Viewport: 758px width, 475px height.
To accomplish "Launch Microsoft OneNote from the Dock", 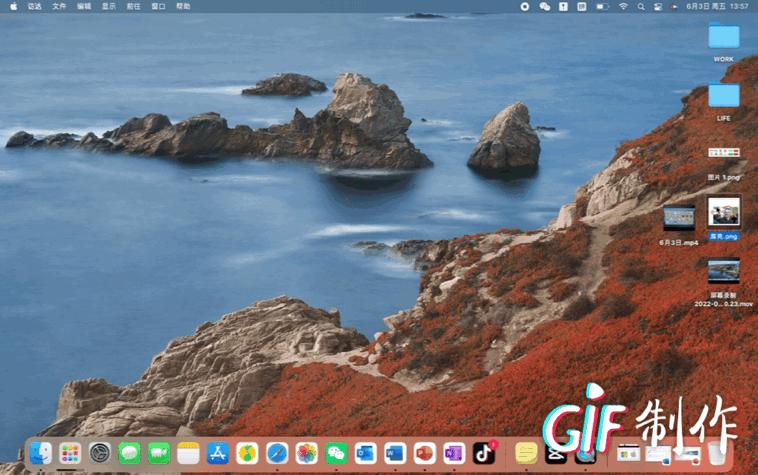I will tap(454, 453).
